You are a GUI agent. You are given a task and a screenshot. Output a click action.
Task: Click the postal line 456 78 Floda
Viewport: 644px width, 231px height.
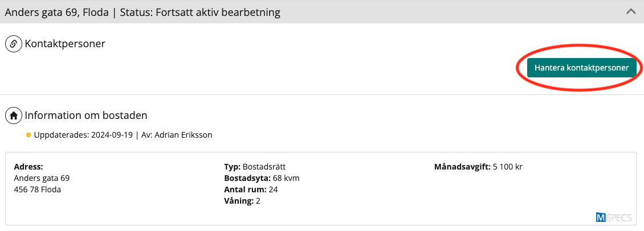[x=37, y=189]
